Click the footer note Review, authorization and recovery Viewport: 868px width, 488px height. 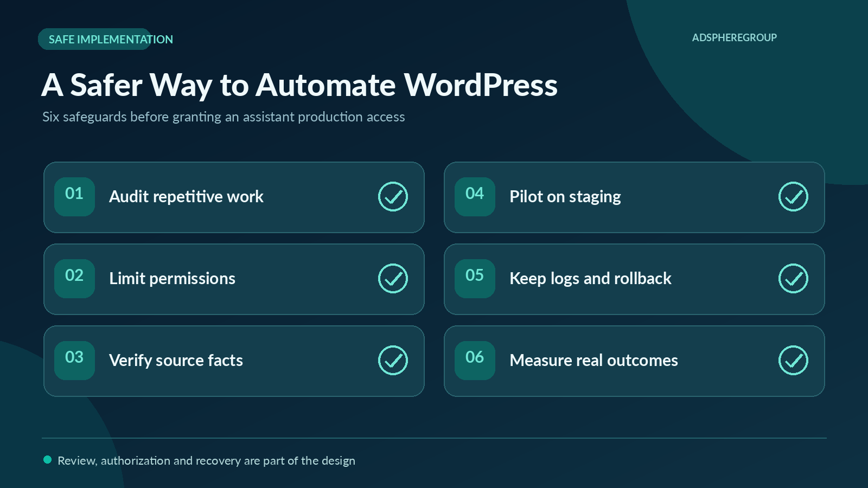pos(206,461)
